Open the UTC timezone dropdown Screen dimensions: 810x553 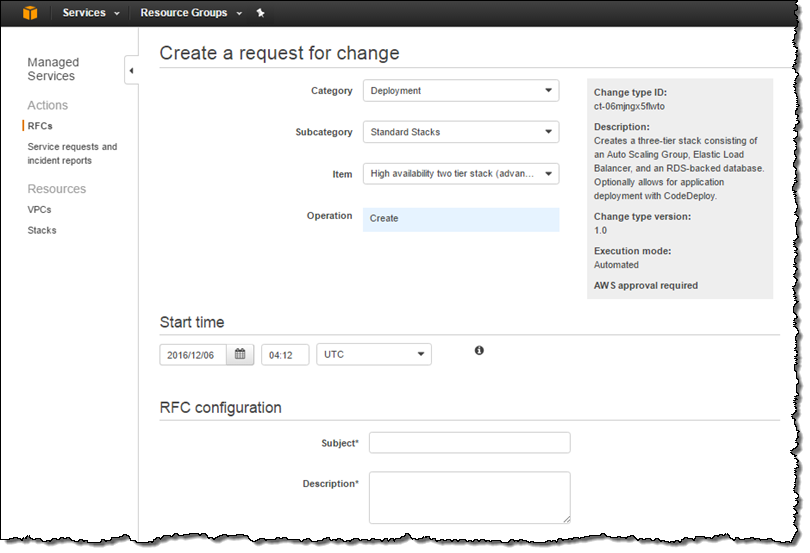[373, 354]
